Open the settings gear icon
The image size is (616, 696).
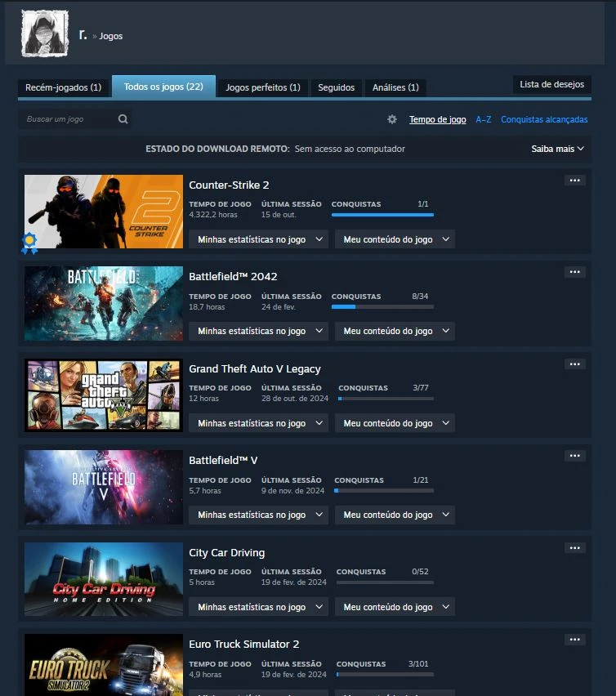pos(392,119)
